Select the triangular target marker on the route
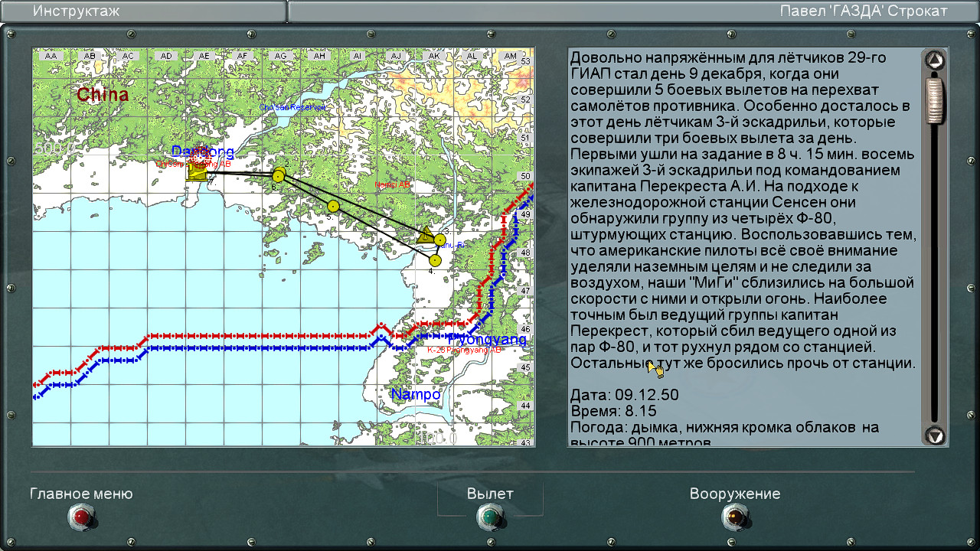This screenshot has height=551, width=980. (x=425, y=234)
